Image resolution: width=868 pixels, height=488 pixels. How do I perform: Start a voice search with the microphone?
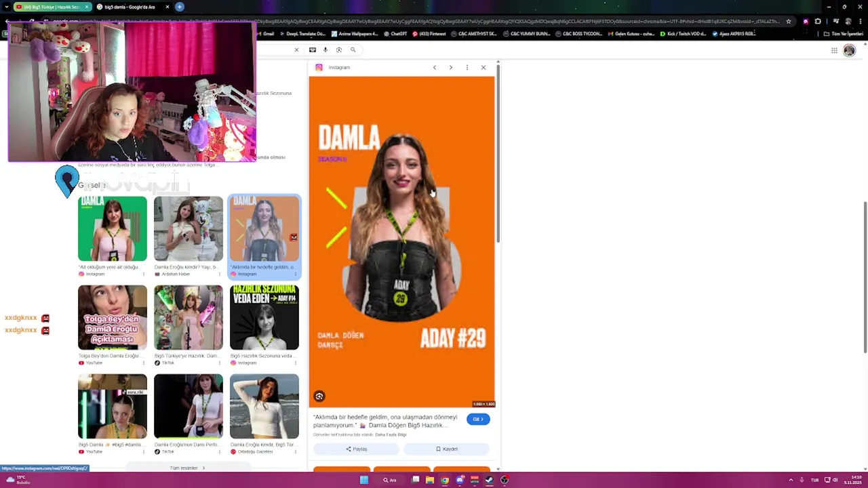click(x=325, y=49)
